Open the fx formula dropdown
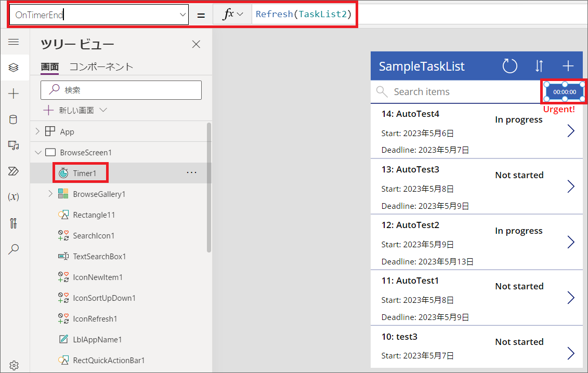The image size is (588, 373). (x=233, y=14)
